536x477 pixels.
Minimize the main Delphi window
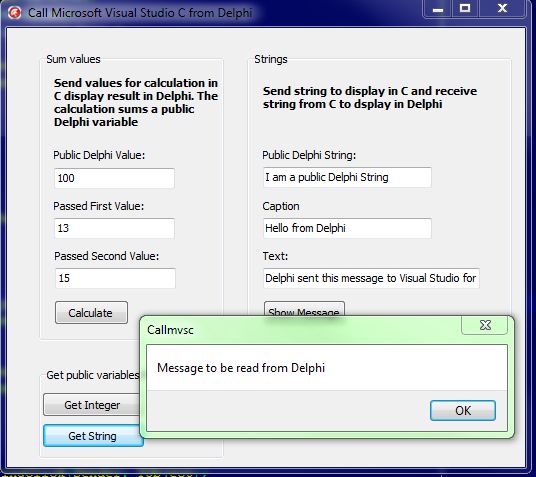[x=438, y=9]
